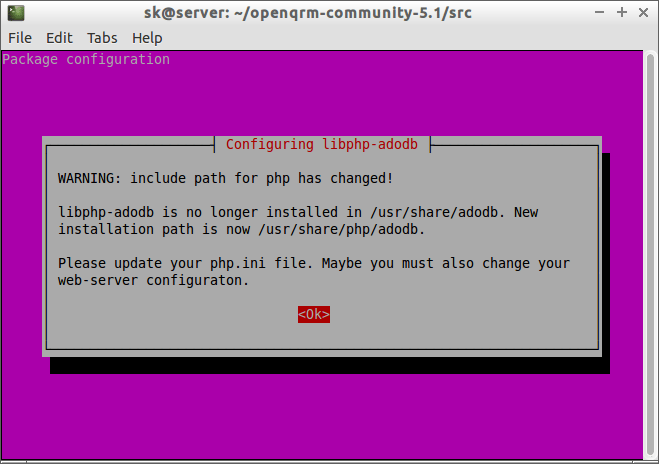659x464 pixels.
Task: Click the WARNING include path line
Action: click(x=225, y=178)
